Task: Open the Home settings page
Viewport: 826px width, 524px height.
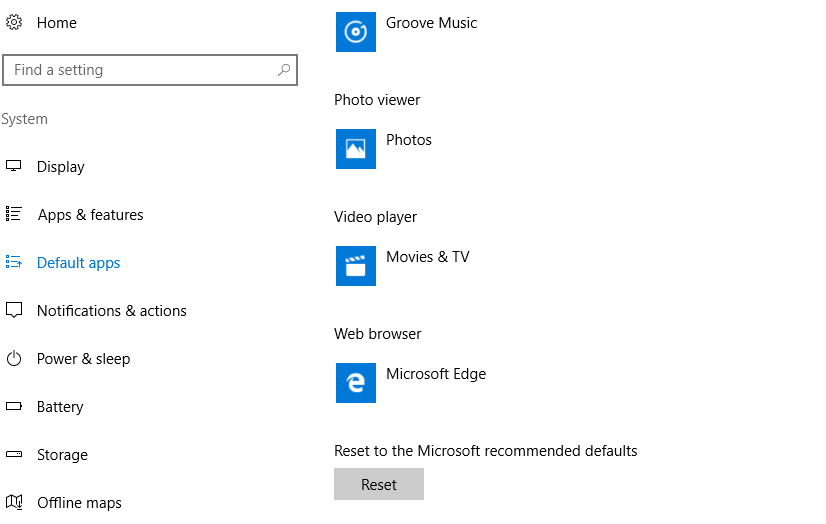Action: 56,23
